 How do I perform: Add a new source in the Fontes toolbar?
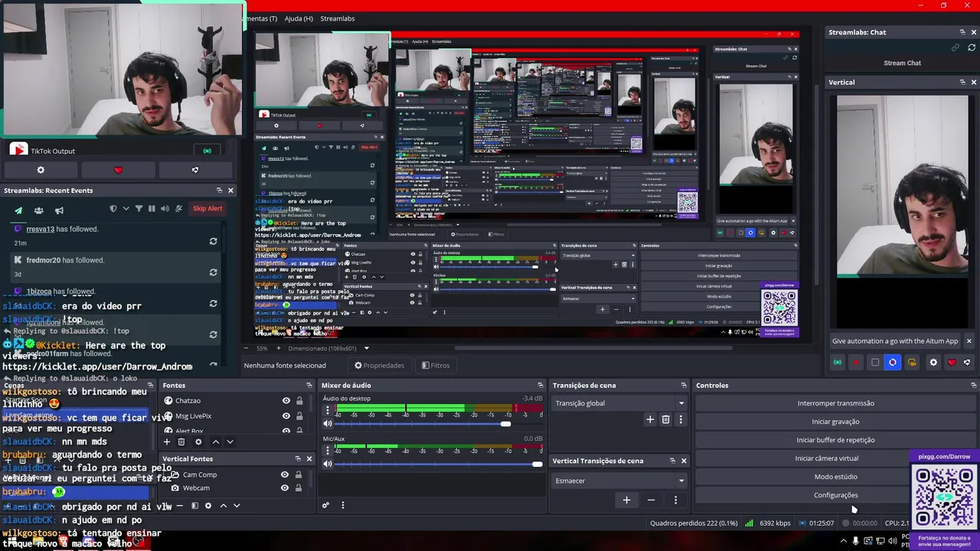coord(166,442)
